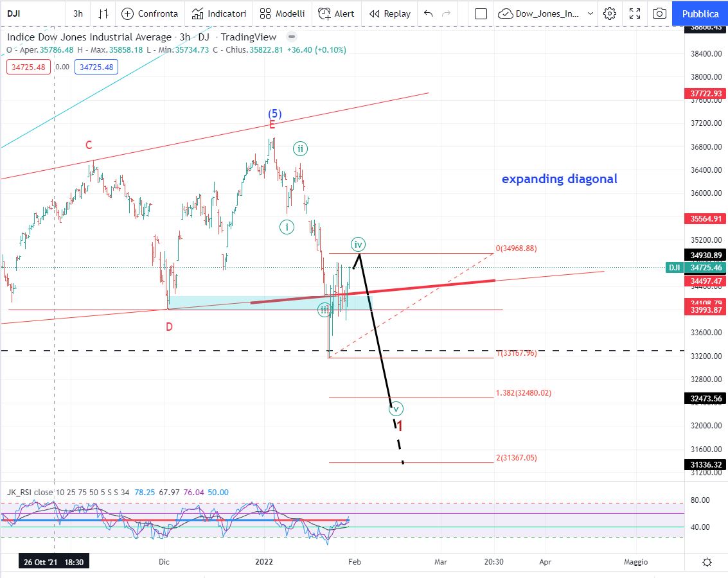Click the Mar label on time axis

(441, 562)
